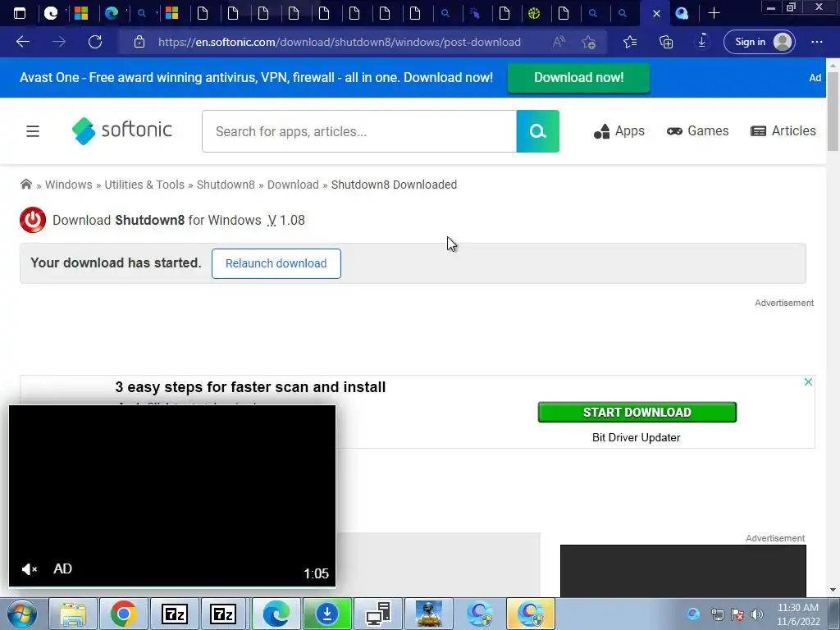
Task: Open the Articles section
Action: click(x=783, y=131)
